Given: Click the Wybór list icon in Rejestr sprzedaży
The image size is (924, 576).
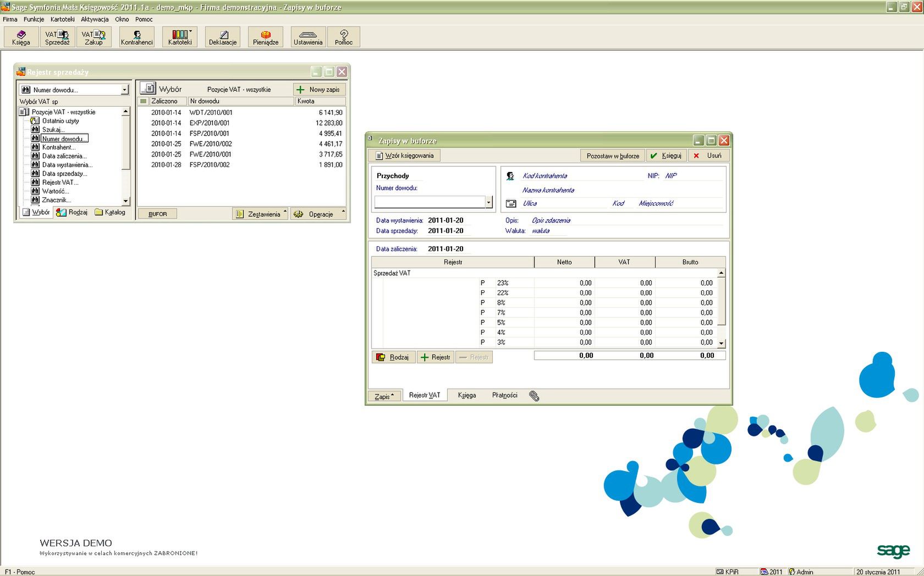Looking at the screenshot, I should click(x=147, y=88).
